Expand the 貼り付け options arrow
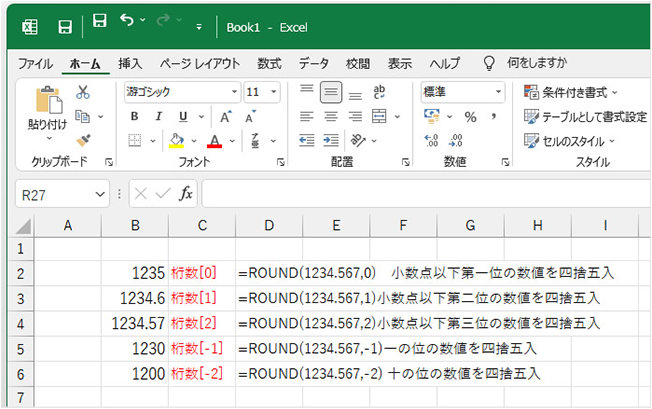 (x=48, y=138)
